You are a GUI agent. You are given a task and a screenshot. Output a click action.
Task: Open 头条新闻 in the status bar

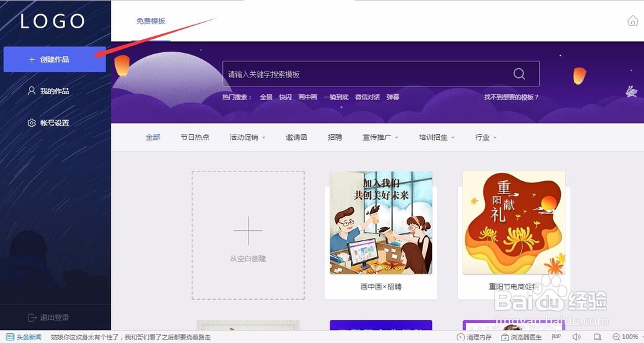coord(29,337)
